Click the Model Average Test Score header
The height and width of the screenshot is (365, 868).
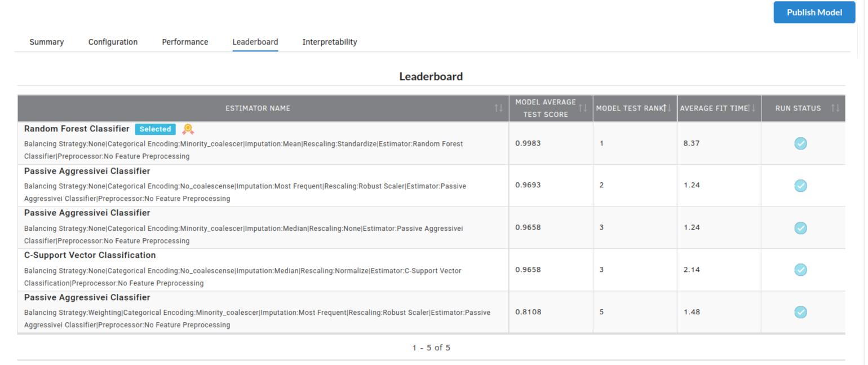[x=546, y=108]
